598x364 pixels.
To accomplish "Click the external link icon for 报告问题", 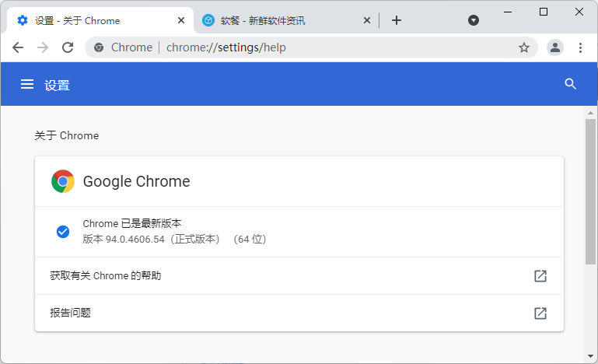I will point(540,313).
